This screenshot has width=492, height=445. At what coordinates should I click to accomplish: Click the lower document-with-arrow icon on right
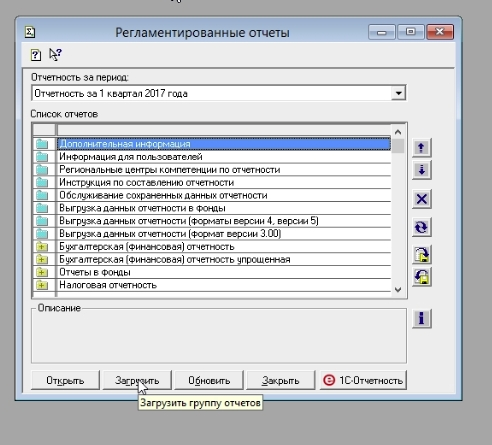tap(422, 277)
